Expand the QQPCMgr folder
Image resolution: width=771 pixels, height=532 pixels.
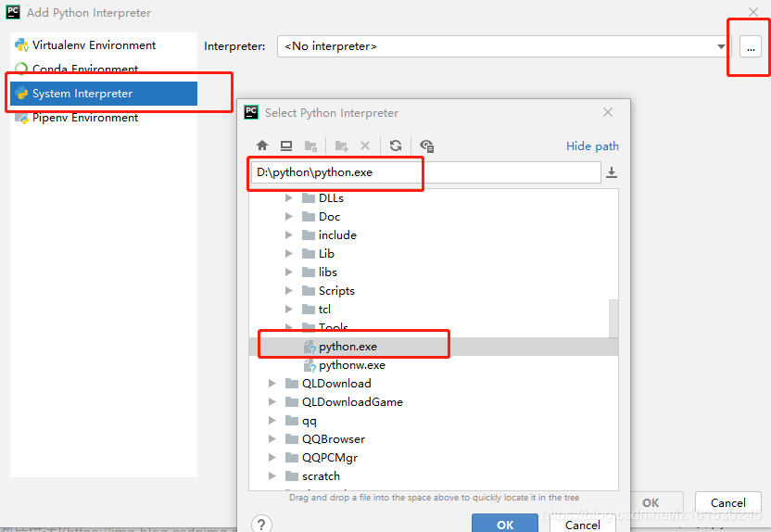coord(272,458)
